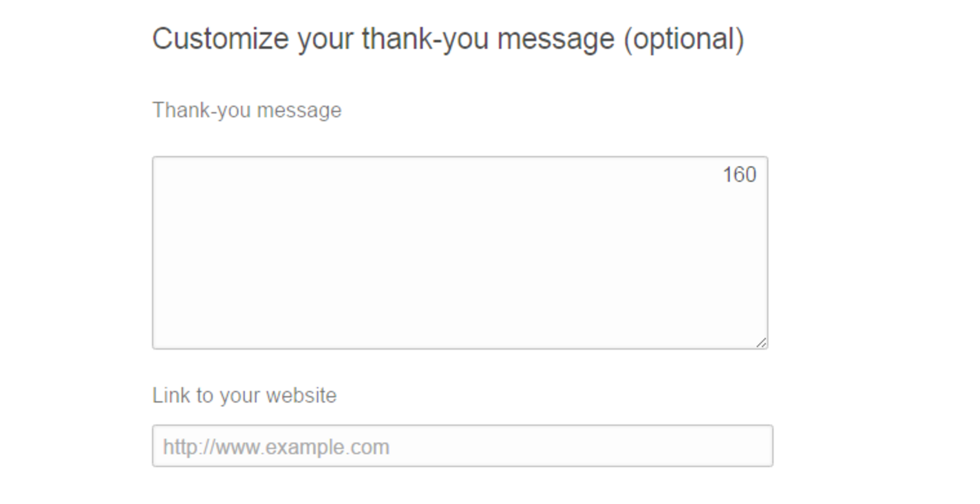Click the word "Link" in the website label
This screenshot has height=504, width=980.
point(165,395)
